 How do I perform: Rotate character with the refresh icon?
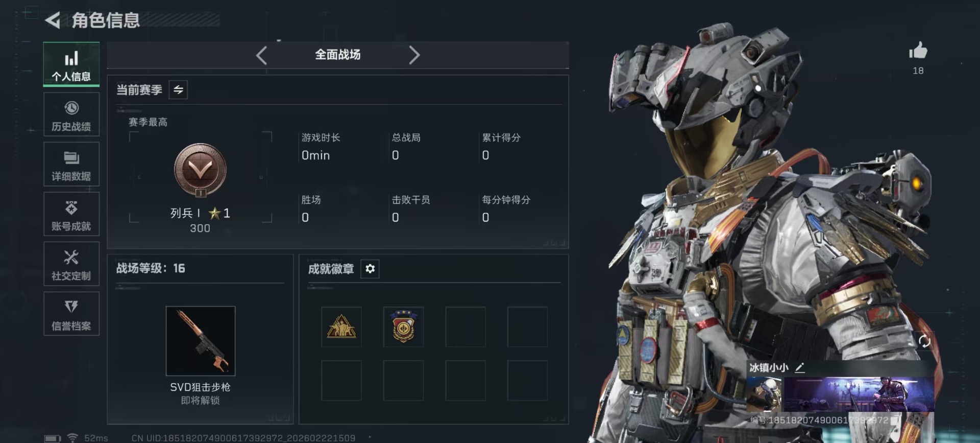pyautogui.click(x=924, y=341)
